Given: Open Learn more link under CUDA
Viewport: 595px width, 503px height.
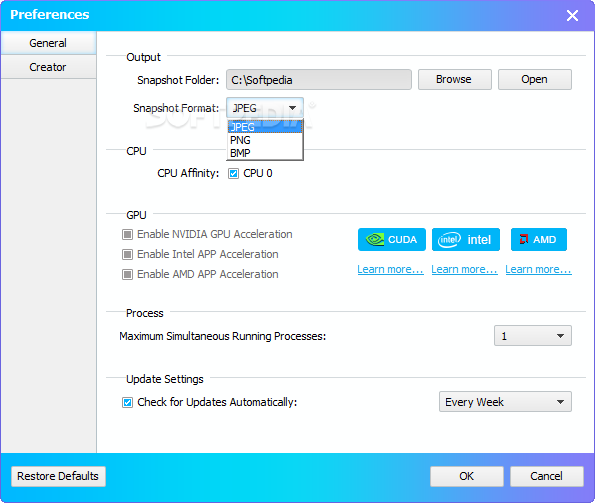Looking at the screenshot, I should [390, 269].
